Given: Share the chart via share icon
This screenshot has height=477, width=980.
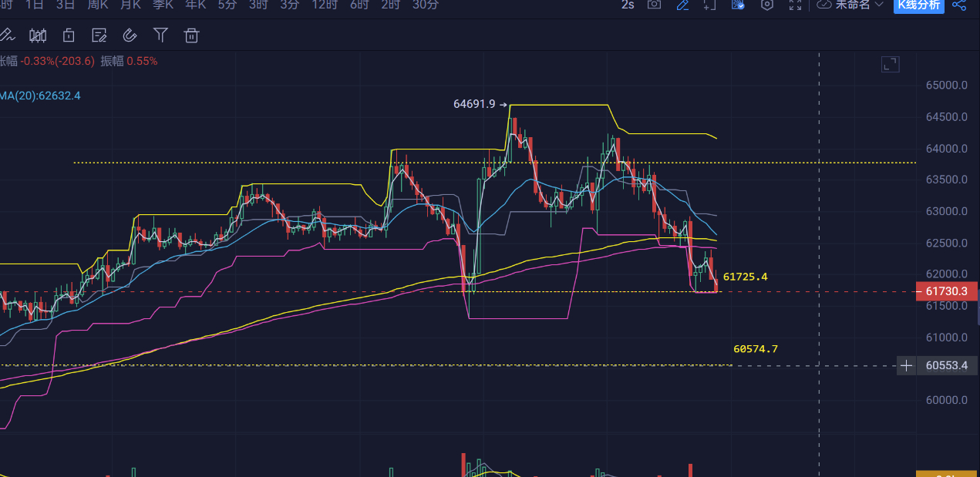Looking at the screenshot, I should coord(959,5).
